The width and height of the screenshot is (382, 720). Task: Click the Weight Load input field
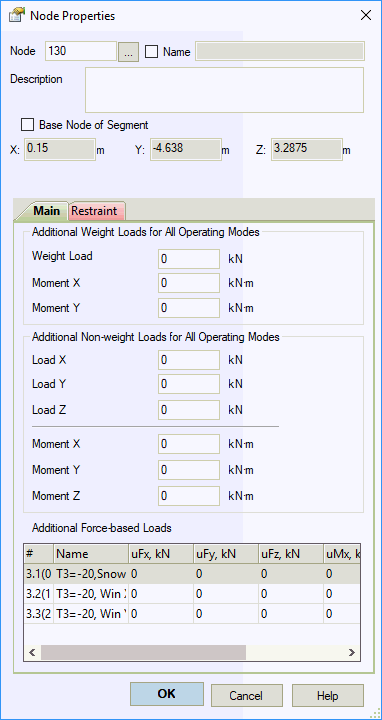[x=189, y=259]
